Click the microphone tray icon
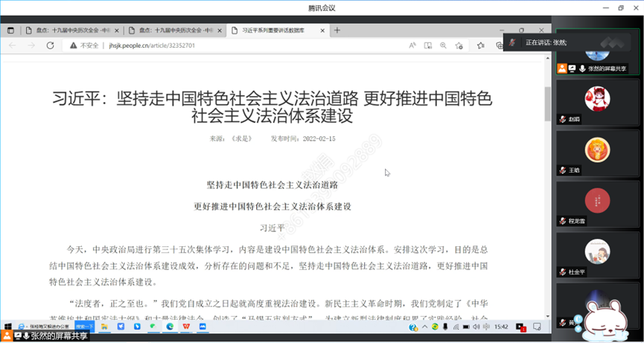This screenshot has width=644, height=343. click(445, 327)
